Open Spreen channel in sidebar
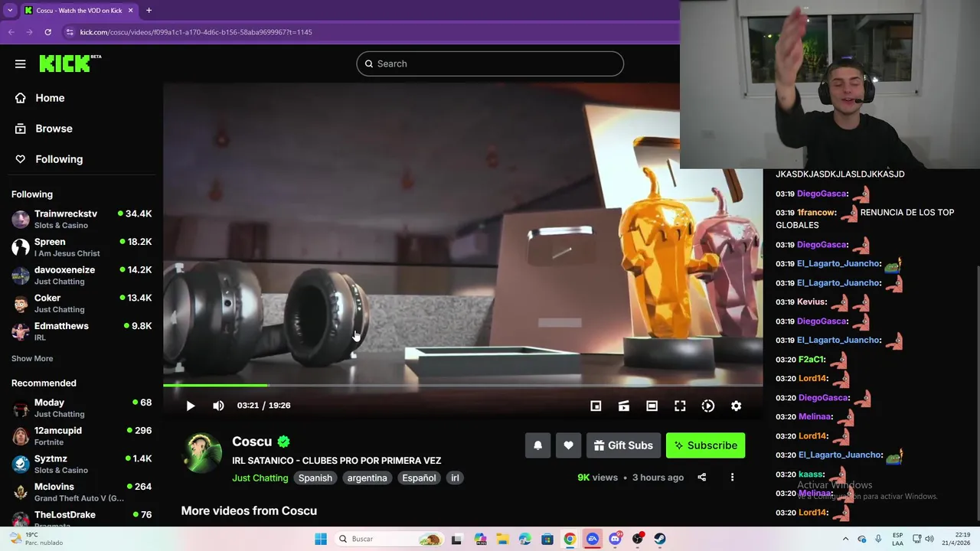Screen dimensions: 980x551 point(81,247)
